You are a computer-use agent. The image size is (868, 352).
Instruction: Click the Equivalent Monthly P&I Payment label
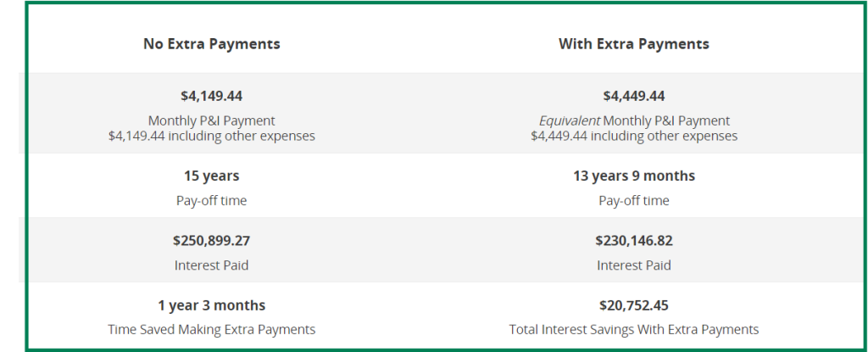pos(633,120)
